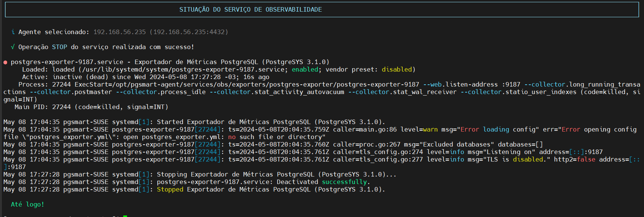
Task: Click the green terminal cursor at the prompt
Action: (x=125, y=216)
